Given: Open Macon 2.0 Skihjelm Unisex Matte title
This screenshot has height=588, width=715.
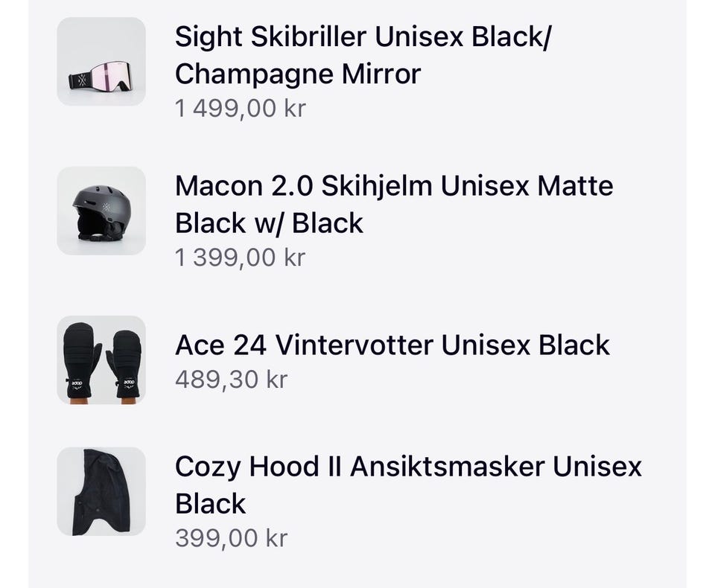Looking at the screenshot, I should tap(394, 185).
